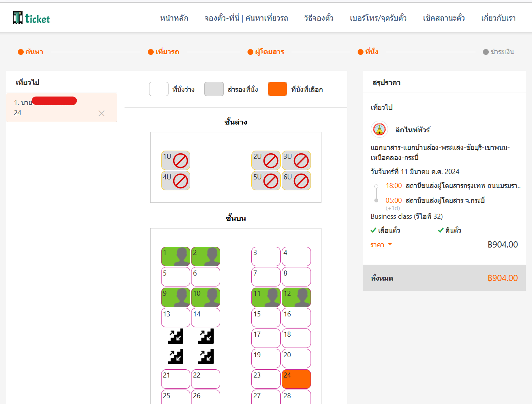The width and height of the screenshot is (532, 404).
Task: Click the top-left staircase icon
Action: (176, 336)
